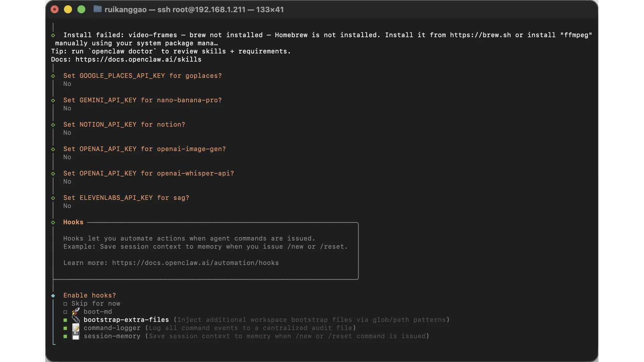
Task: Click the https://brew.sh URL
Action: pos(480,35)
